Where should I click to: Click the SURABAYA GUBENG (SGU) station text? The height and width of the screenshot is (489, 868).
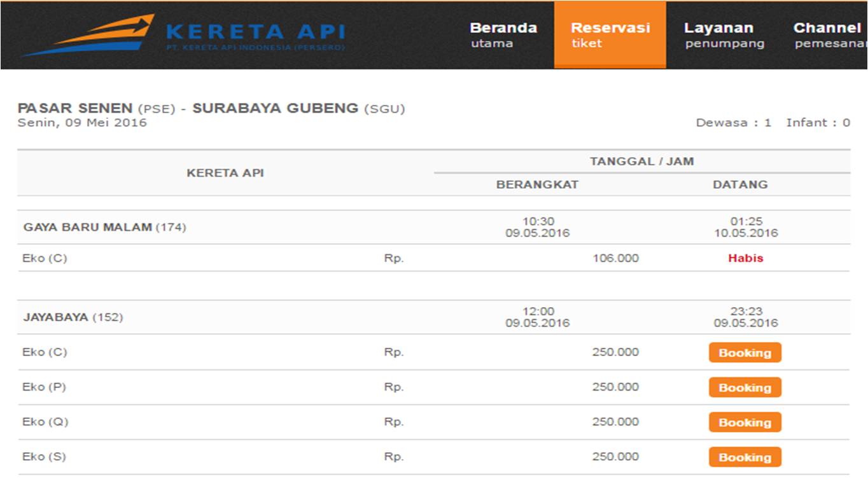298,108
